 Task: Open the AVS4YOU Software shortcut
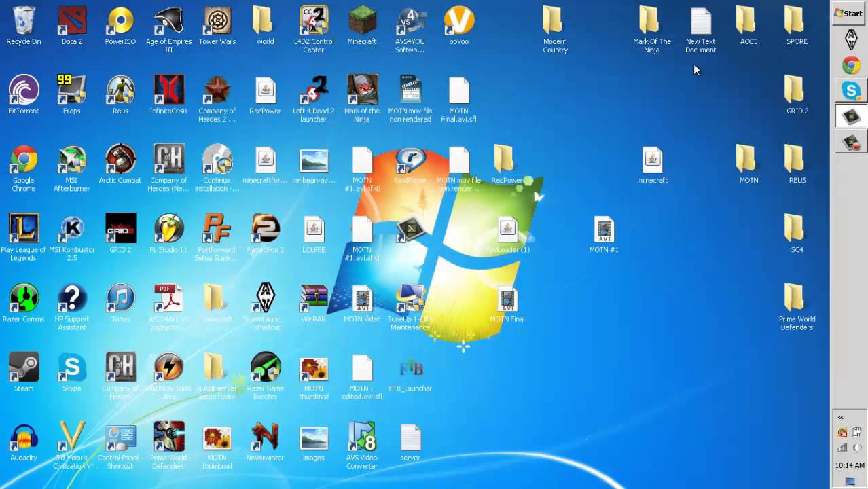(x=410, y=21)
